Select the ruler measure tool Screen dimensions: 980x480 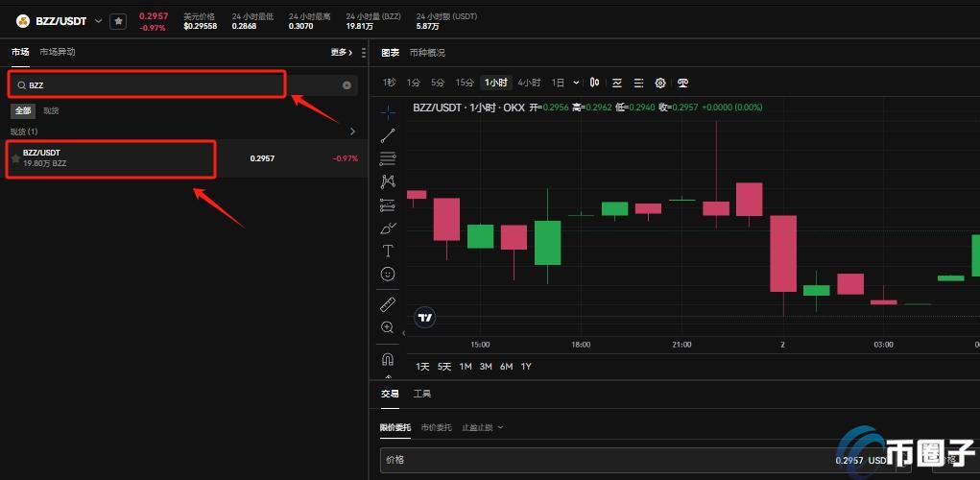pos(388,304)
